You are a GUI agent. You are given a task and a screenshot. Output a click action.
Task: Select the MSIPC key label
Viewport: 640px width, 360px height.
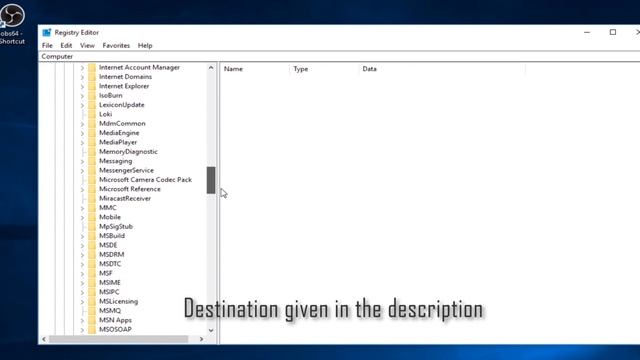(109, 292)
